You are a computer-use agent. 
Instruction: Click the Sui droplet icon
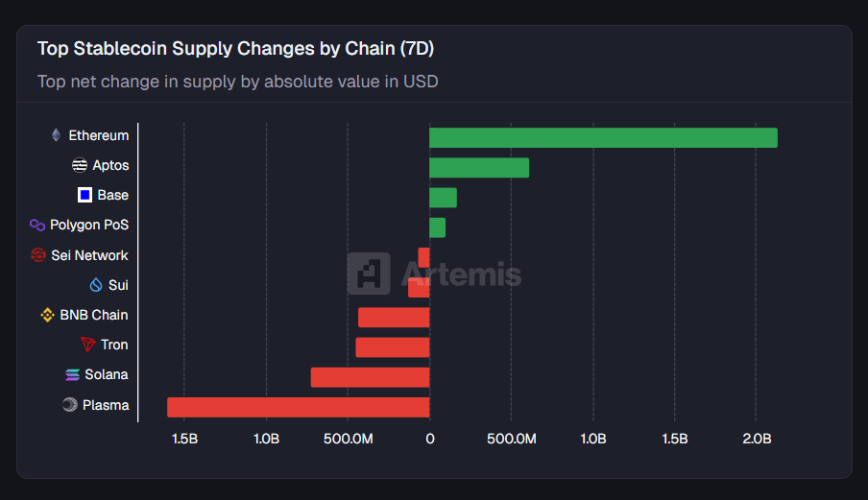coord(95,285)
